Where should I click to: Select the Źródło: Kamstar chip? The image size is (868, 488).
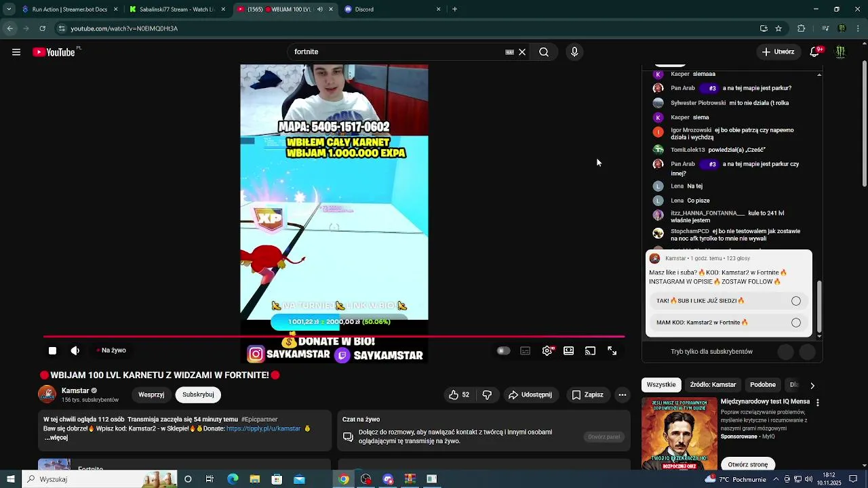[x=713, y=385]
